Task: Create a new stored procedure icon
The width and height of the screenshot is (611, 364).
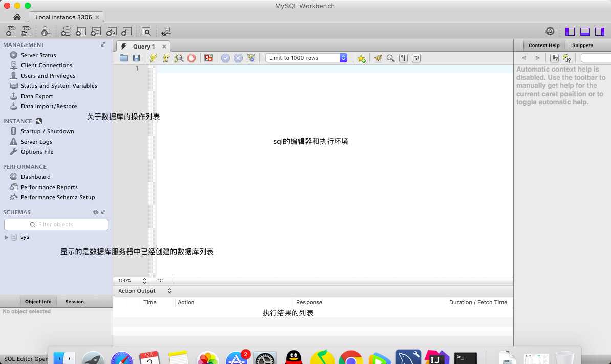Action: click(112, 31)
